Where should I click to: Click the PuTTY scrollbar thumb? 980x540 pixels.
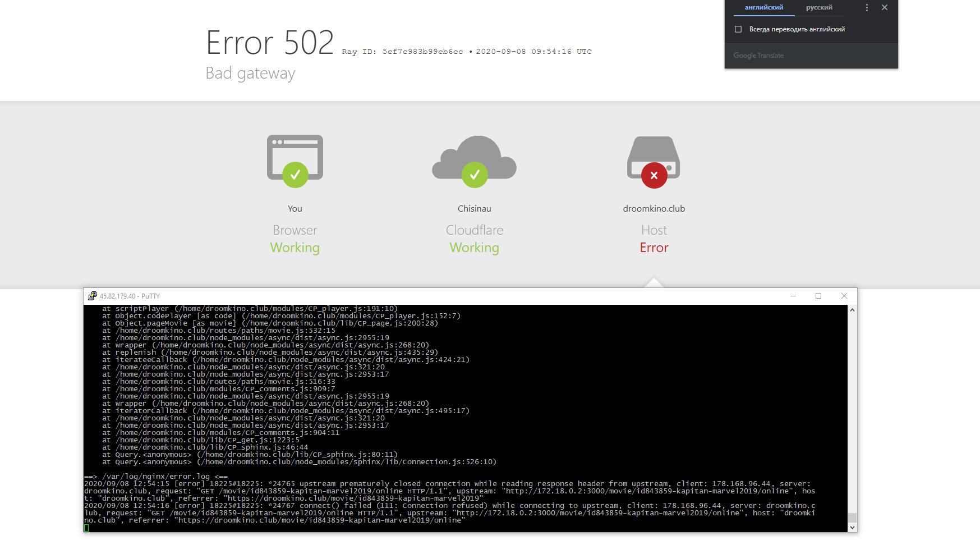[852, 518]
